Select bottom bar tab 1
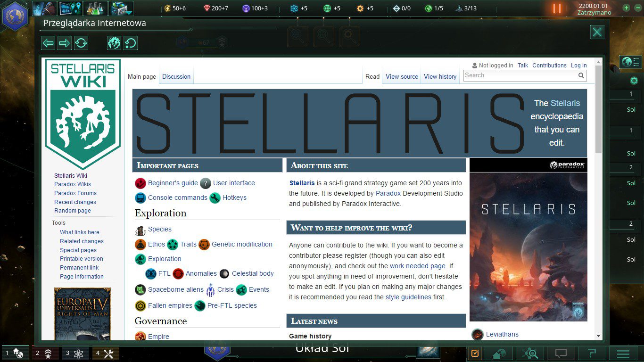 (x=15, y=353)
